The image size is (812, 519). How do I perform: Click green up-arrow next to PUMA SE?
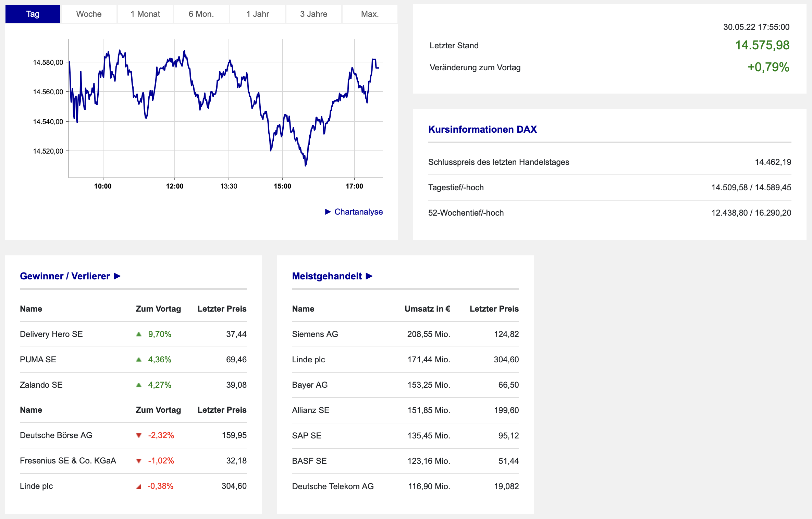point(139,360)
